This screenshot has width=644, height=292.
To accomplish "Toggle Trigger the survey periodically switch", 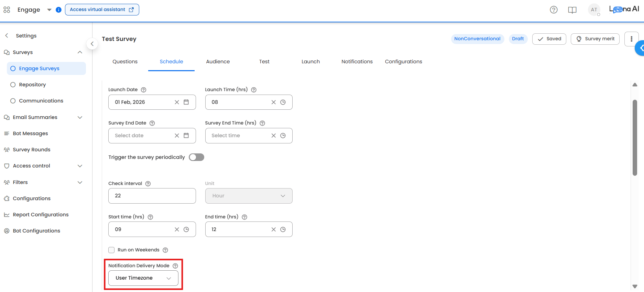I will pos(196,157).
